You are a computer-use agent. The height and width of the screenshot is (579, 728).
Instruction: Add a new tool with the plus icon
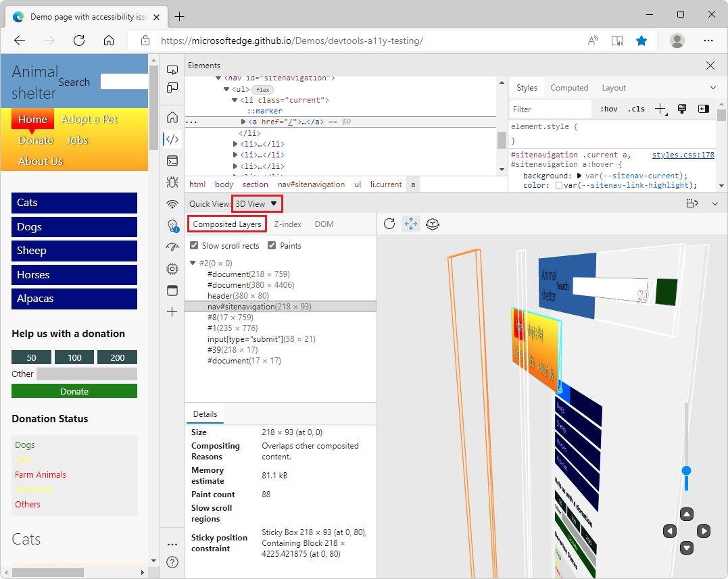coord(172,312)
